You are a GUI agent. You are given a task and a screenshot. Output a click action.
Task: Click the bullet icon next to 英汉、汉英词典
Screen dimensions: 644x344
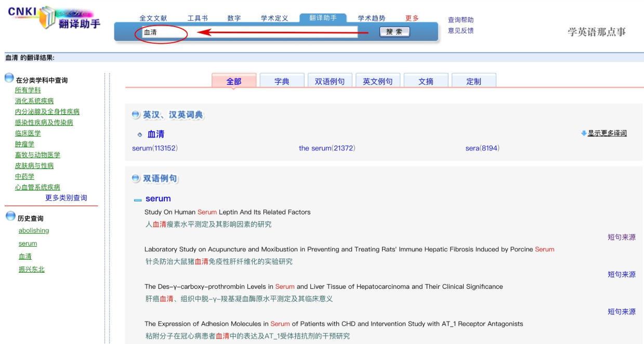click(136, 114)
